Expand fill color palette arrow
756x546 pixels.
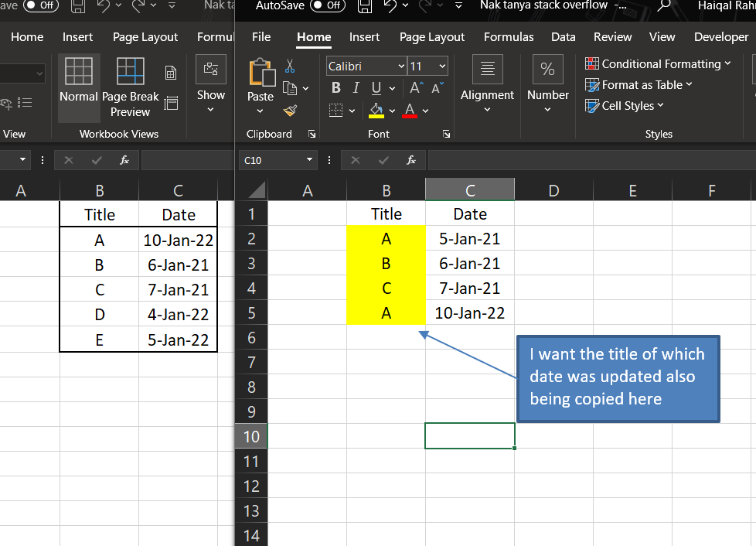[392, 111]
